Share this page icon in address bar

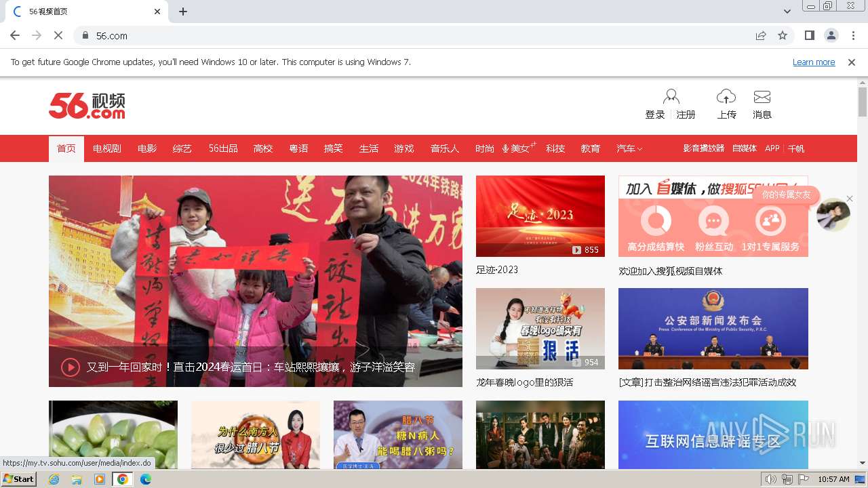(761, 35)
